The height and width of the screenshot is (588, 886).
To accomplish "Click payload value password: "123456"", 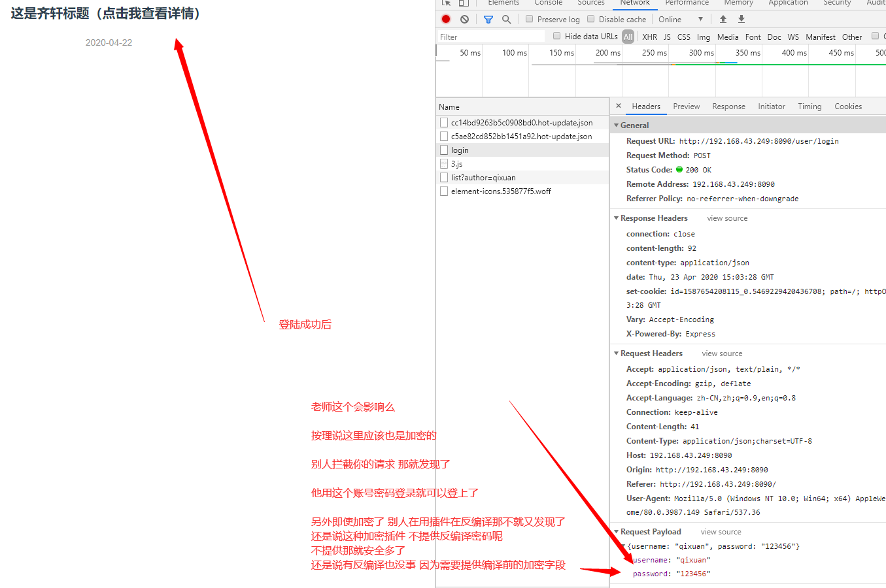I will 672,574.
